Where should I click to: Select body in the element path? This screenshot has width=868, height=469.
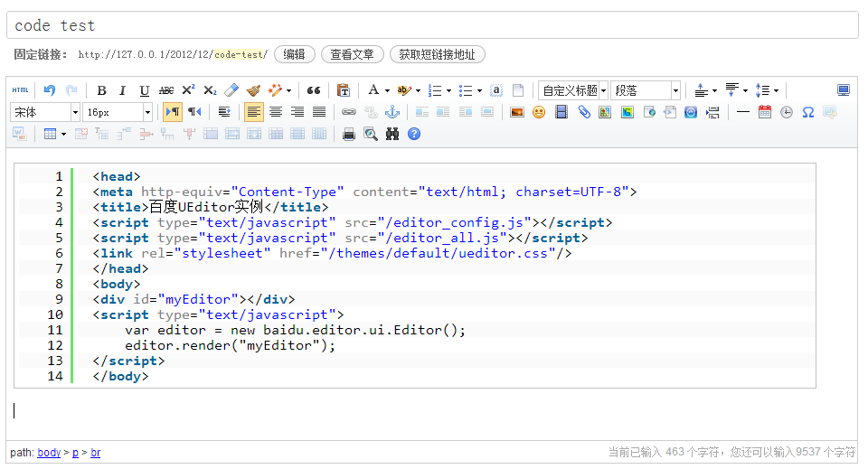pos(49,453)
